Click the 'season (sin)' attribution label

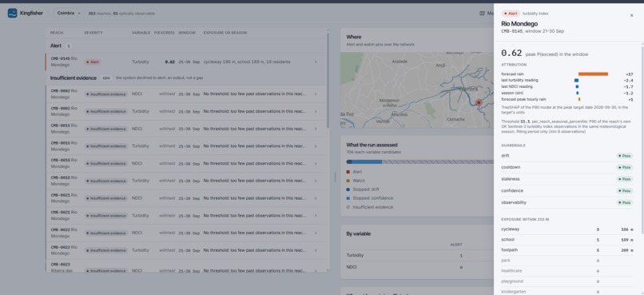click(512, 94)
